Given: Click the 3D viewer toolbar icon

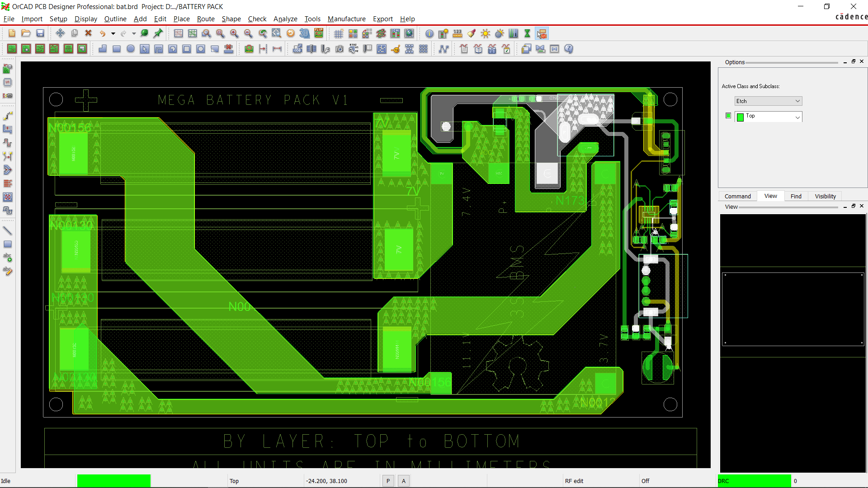Looking at the screenshot, I should click(x=305, y=33).
